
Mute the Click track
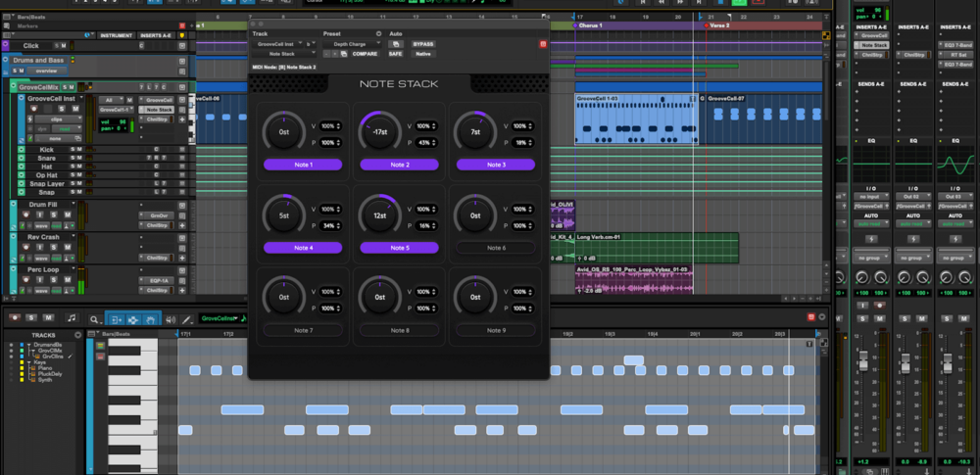[65, 46]
